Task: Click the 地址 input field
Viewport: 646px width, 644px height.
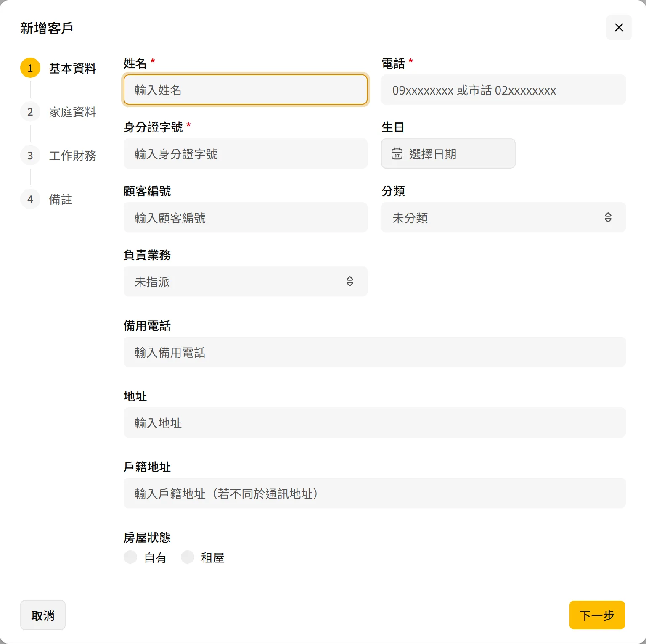Action: tap(374, 422)
